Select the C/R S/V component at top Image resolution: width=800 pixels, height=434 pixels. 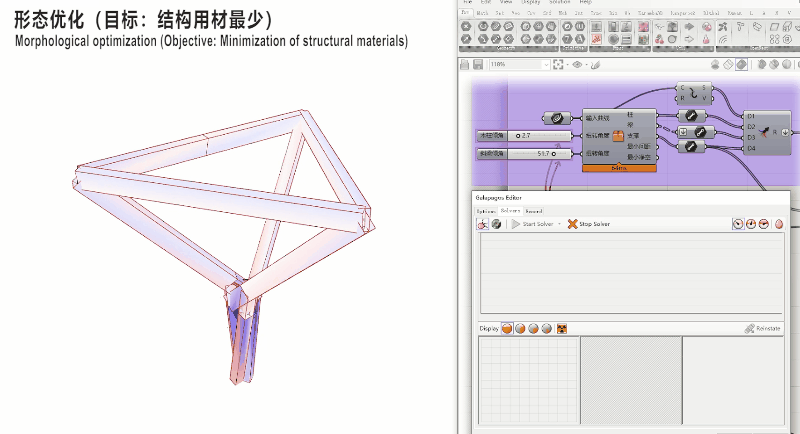tap(693, 93)
